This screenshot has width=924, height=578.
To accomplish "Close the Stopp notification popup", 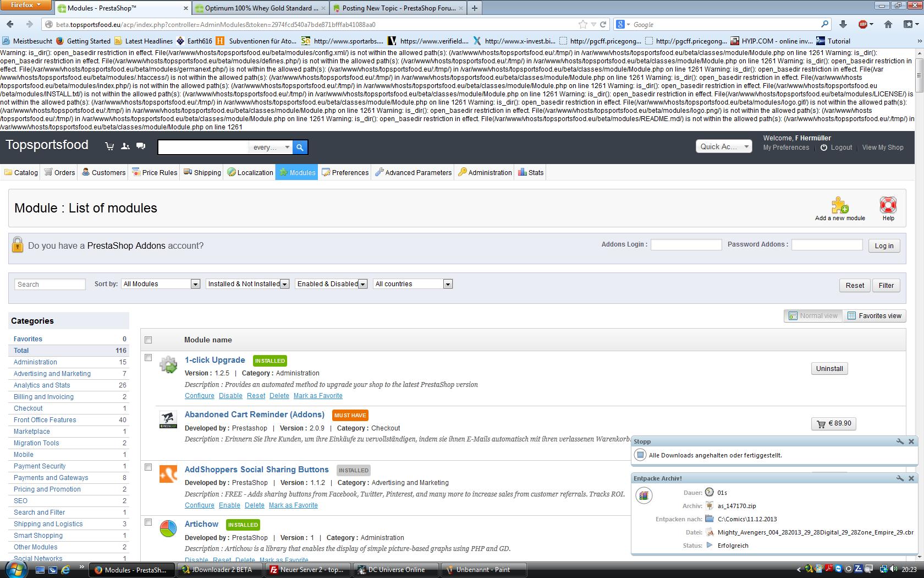I will [x=911, y=441].
